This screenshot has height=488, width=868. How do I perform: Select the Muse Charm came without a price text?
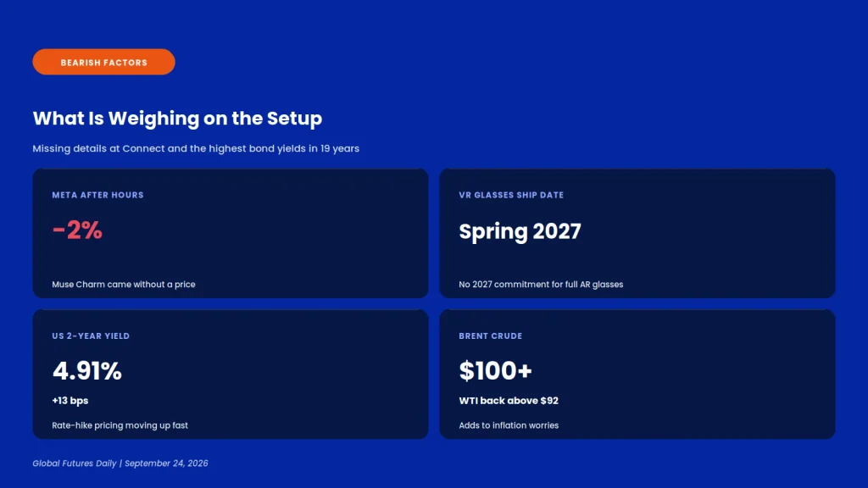tap(124, 285)
